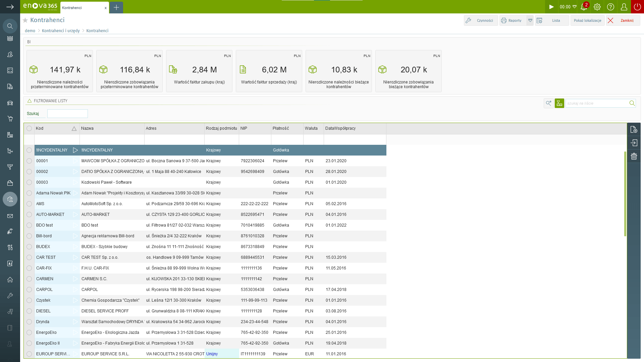Click Pokaż lokalizacje button

(x=587, y=20)
